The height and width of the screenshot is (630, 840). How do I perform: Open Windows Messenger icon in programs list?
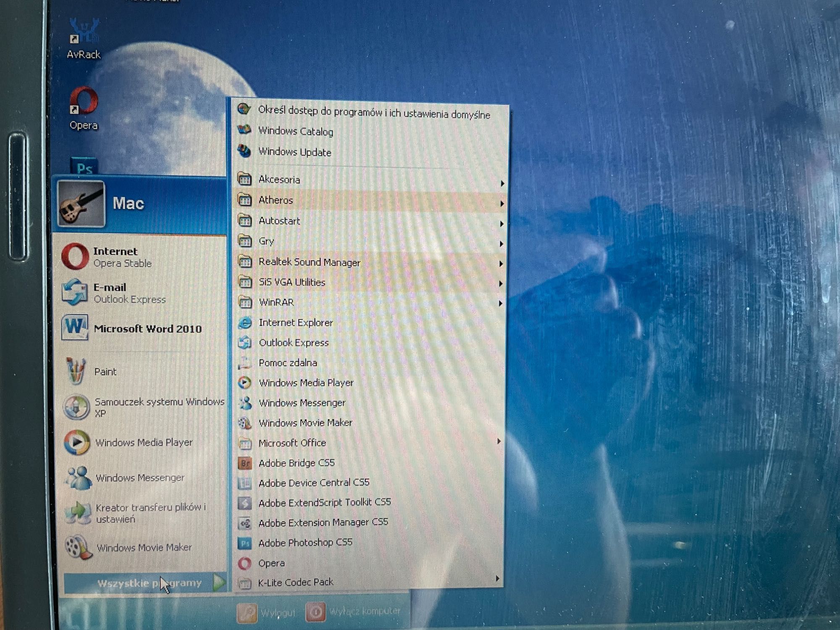coord(245,403)
